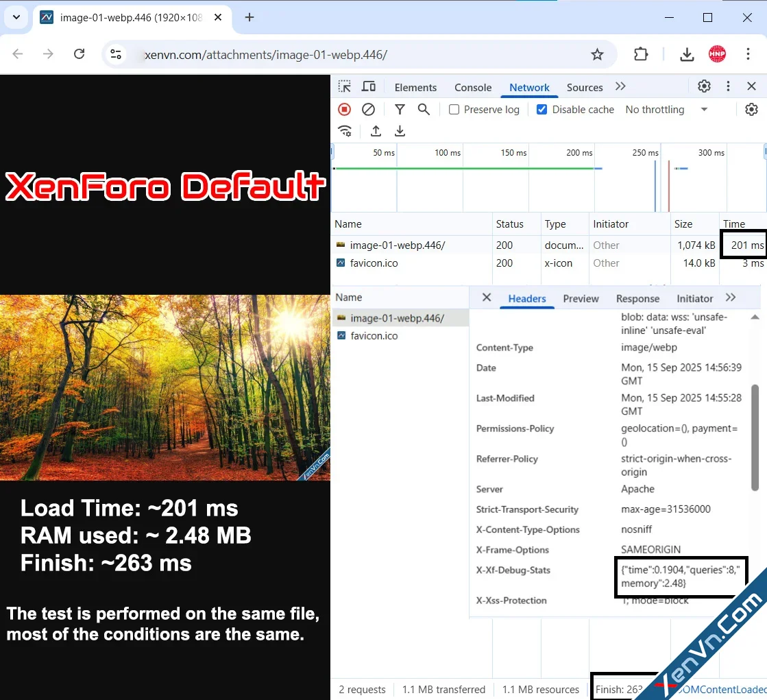Export HAR file download icon
The width and height of the screenshot is (767, 700).
400,131
